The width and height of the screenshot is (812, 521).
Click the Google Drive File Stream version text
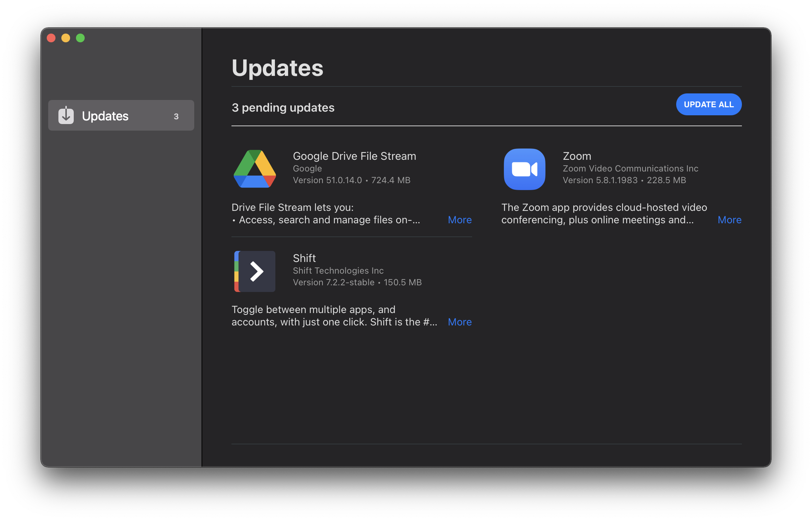pos(352,180)
